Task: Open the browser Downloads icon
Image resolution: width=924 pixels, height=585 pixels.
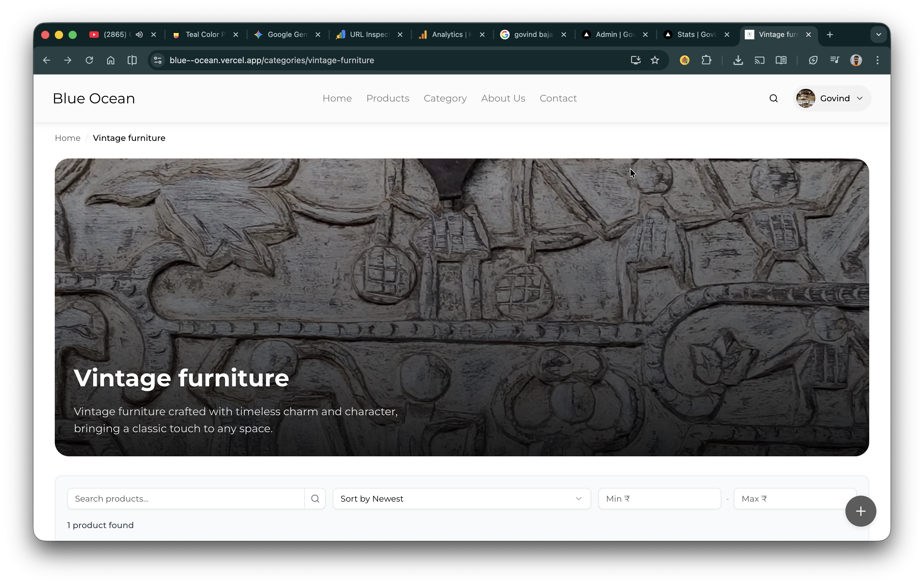Action: pyautogui.click(x=738, y=60)
